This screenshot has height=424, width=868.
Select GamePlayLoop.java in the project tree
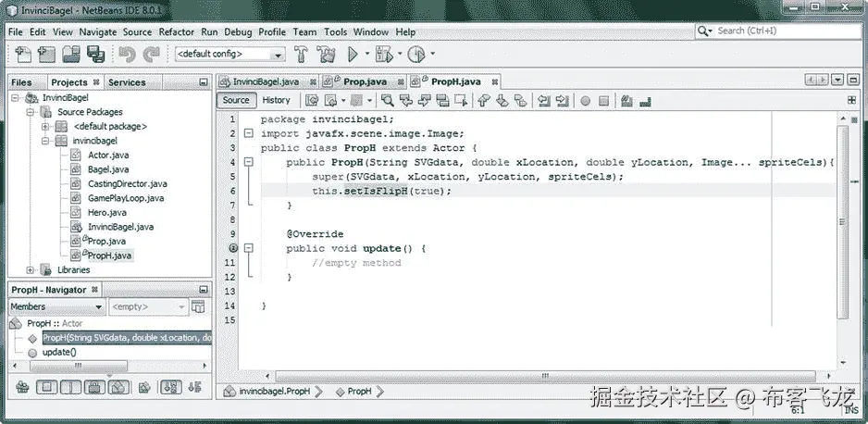(126, 198)
